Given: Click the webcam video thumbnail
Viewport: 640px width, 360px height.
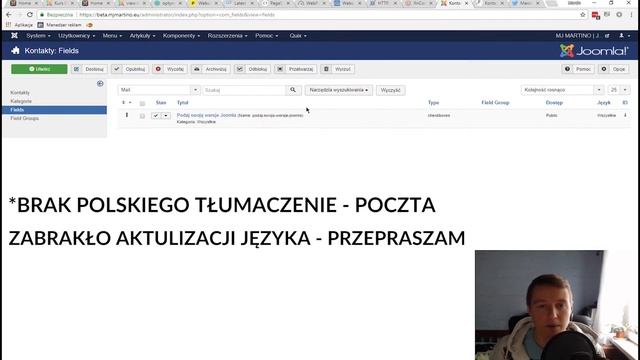Looking at the screenshot, I should 557,305.
